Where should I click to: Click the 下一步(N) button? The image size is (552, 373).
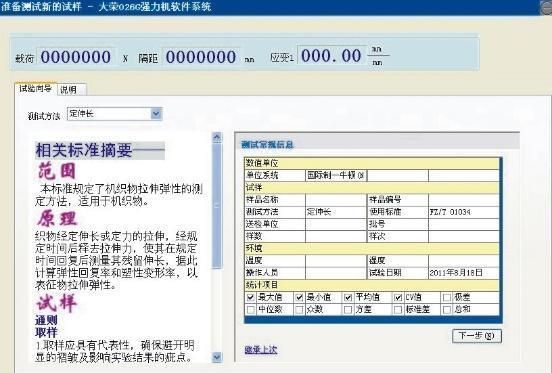click(477, 336)
